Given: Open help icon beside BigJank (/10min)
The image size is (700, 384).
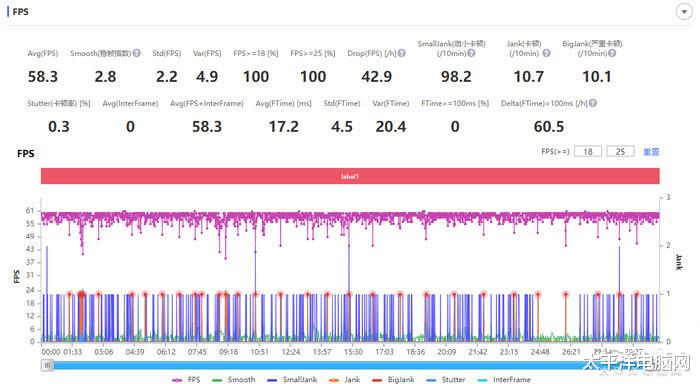Looking at the screenshot, I should (x=612, y=53).
